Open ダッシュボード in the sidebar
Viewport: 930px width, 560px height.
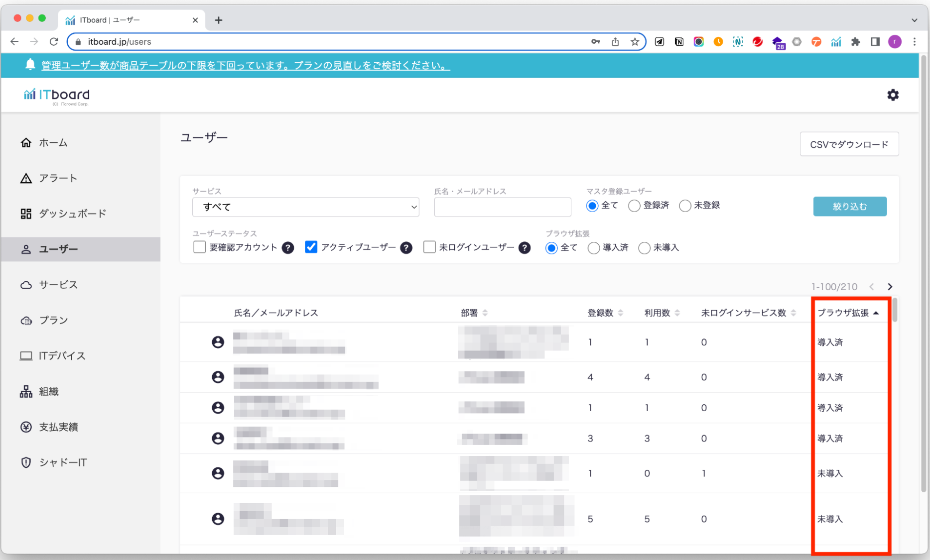coord(72,214)
